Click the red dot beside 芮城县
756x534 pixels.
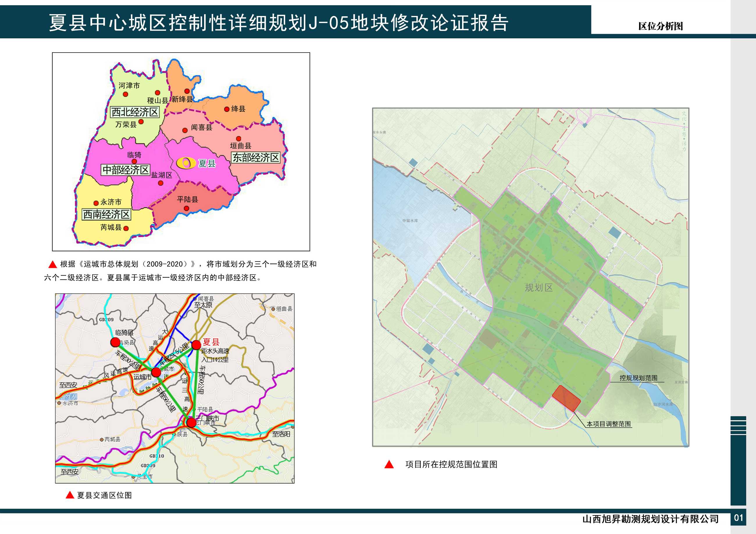point(126,228)
